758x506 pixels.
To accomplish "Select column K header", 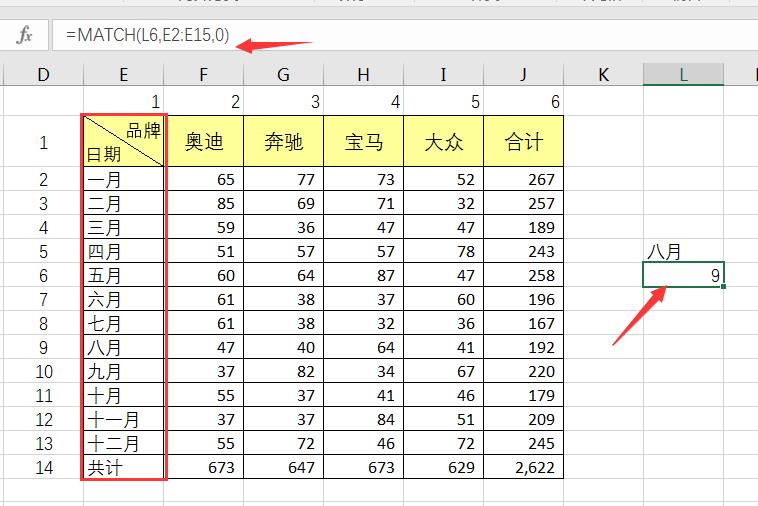I will pyautogui.click(x=603, y=75).
